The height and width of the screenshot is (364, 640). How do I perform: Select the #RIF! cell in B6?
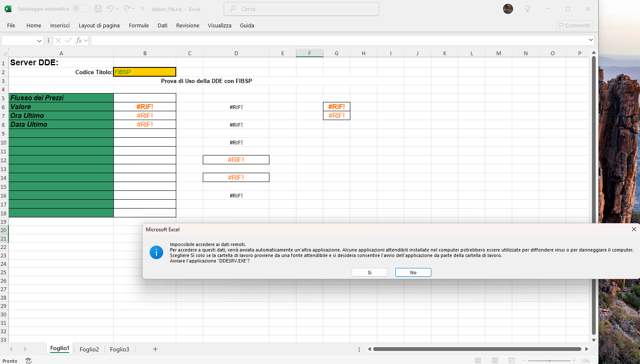tap(145, 107)
